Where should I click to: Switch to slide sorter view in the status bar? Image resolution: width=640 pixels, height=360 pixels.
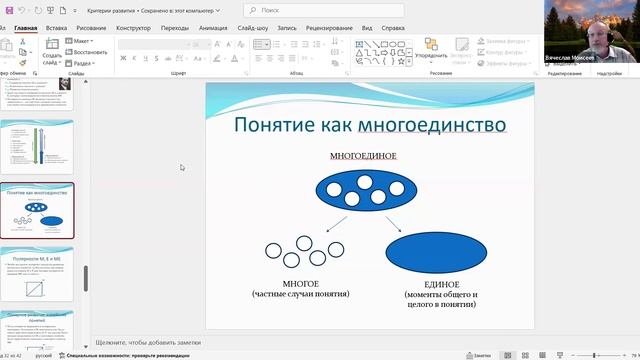tap(525, 356)
